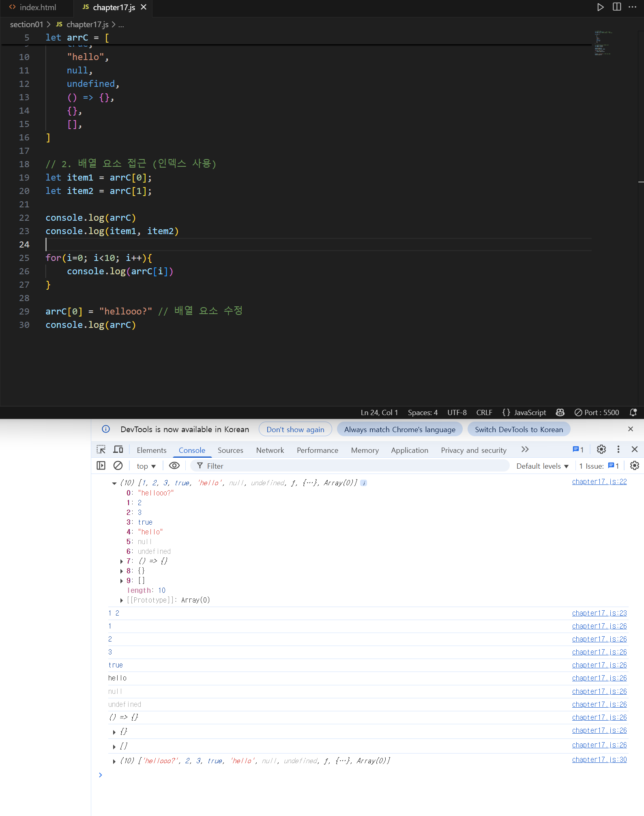Close the chapter17.js tab
The width and height of the screenshot is (644, 816).
coord(144,7)
